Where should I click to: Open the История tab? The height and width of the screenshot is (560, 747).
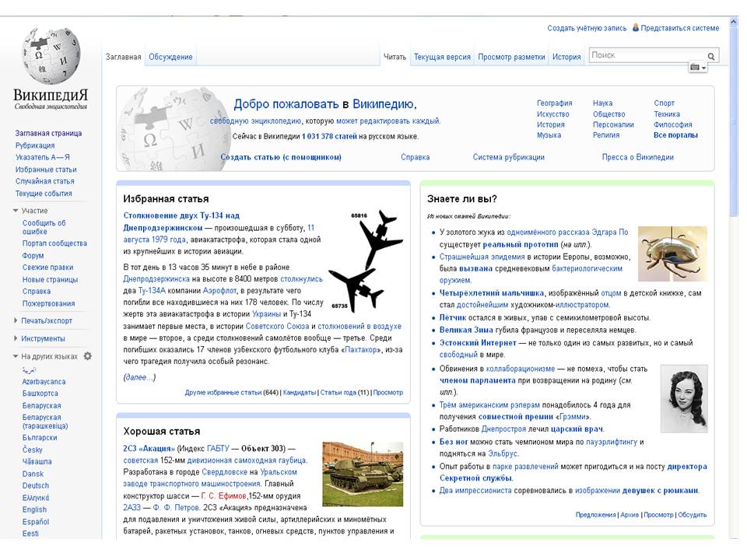pos(566,57)
